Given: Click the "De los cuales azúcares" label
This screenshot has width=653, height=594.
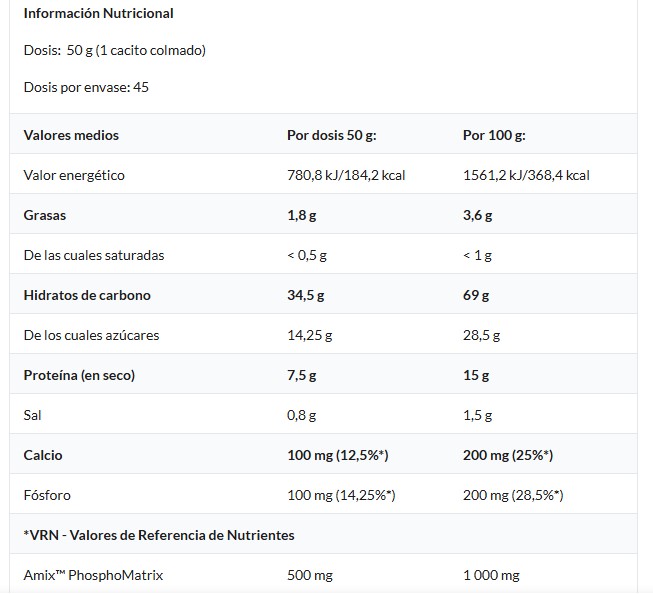Looking at the screenshot, I should 91,335.
